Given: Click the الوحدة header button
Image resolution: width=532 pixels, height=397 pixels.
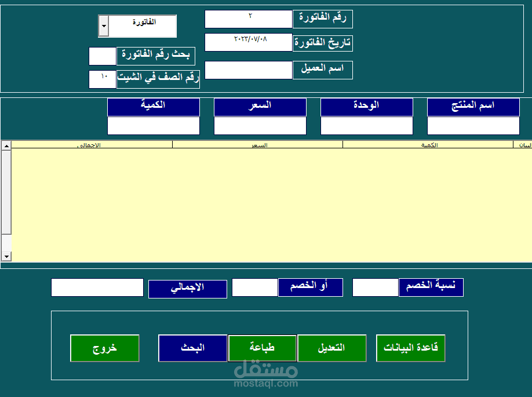Looking at the screenshot, I should click(367, 107).
